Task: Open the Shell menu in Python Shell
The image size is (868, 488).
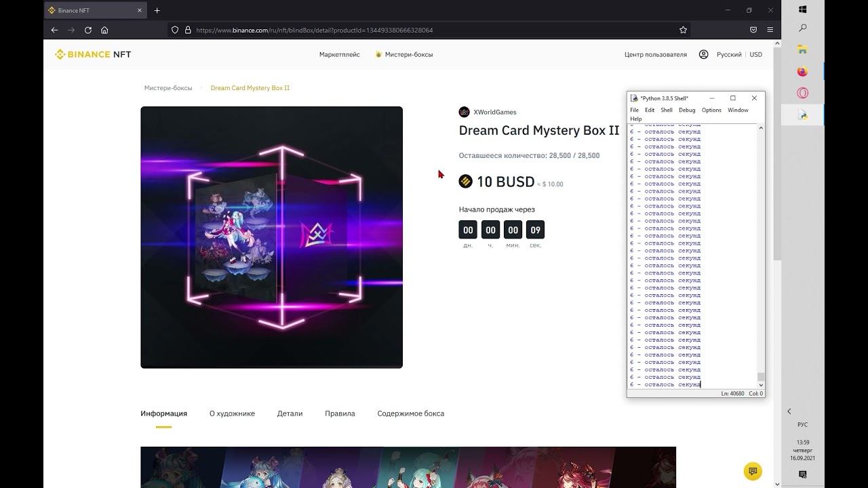Action: [x=667, y=110]
